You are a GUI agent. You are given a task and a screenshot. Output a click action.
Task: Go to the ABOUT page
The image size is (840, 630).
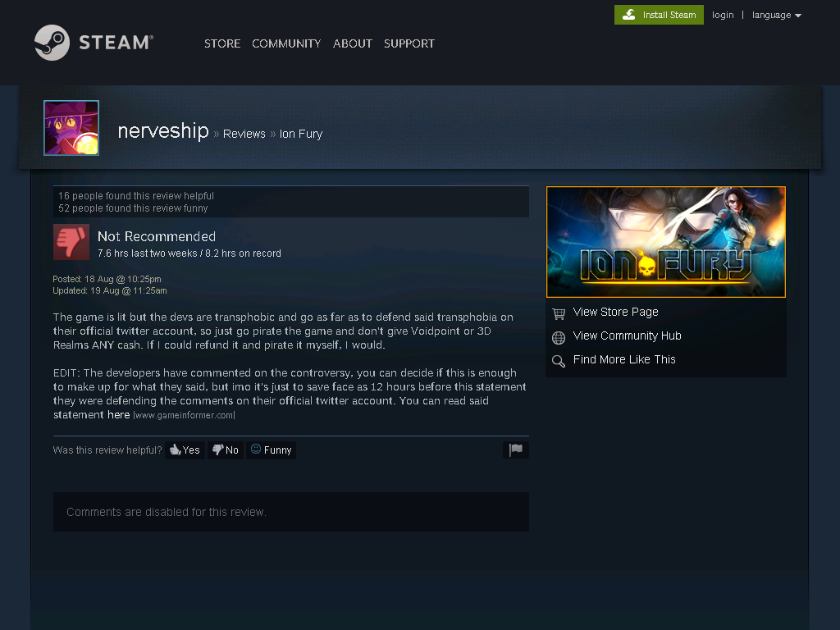pyautogui.click(x=353, y=43)
